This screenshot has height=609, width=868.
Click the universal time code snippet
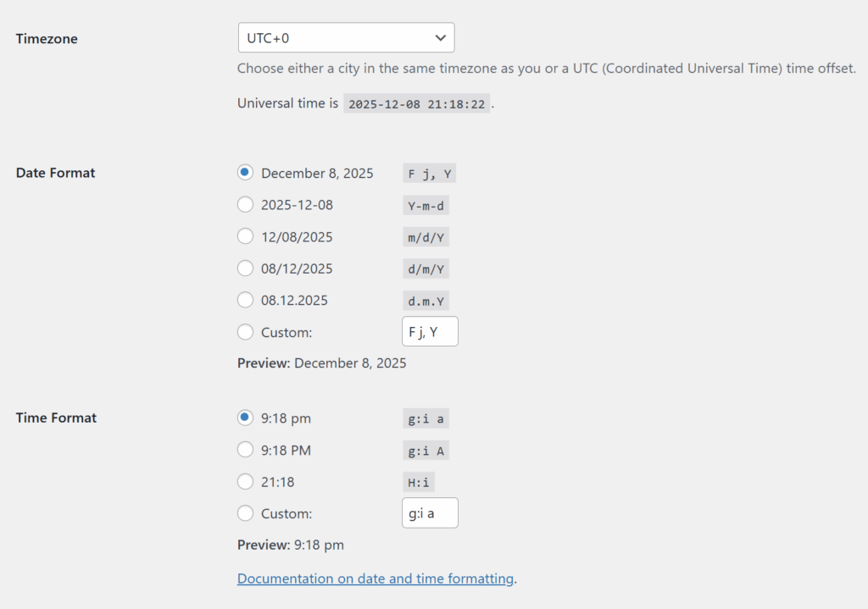tap(416, 103)
